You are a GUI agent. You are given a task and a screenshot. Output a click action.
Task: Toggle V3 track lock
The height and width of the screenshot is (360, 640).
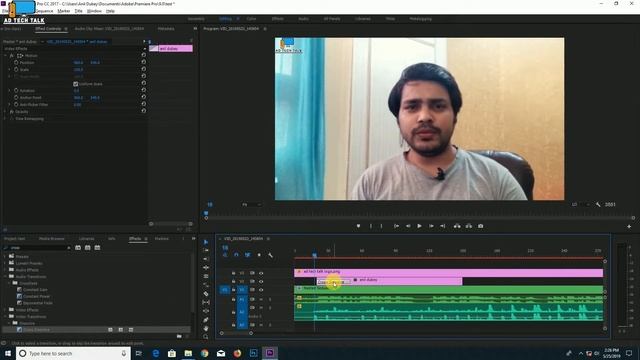(233, 273)
